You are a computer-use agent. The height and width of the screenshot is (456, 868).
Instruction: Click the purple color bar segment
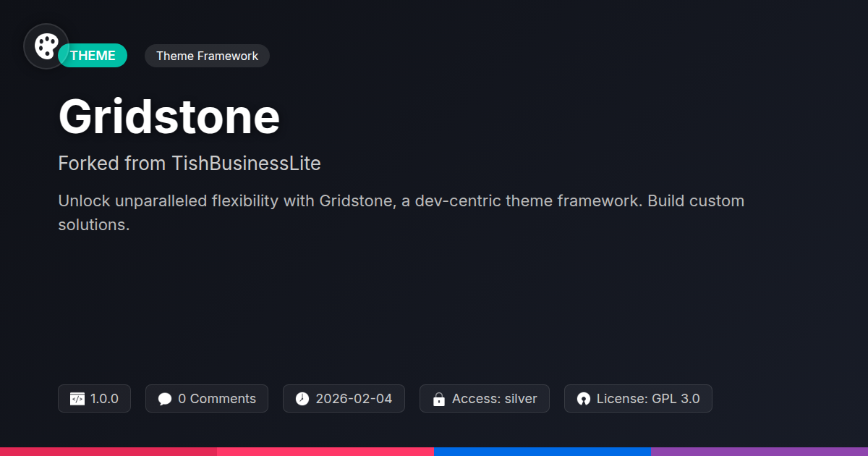[x=759, y=452]
